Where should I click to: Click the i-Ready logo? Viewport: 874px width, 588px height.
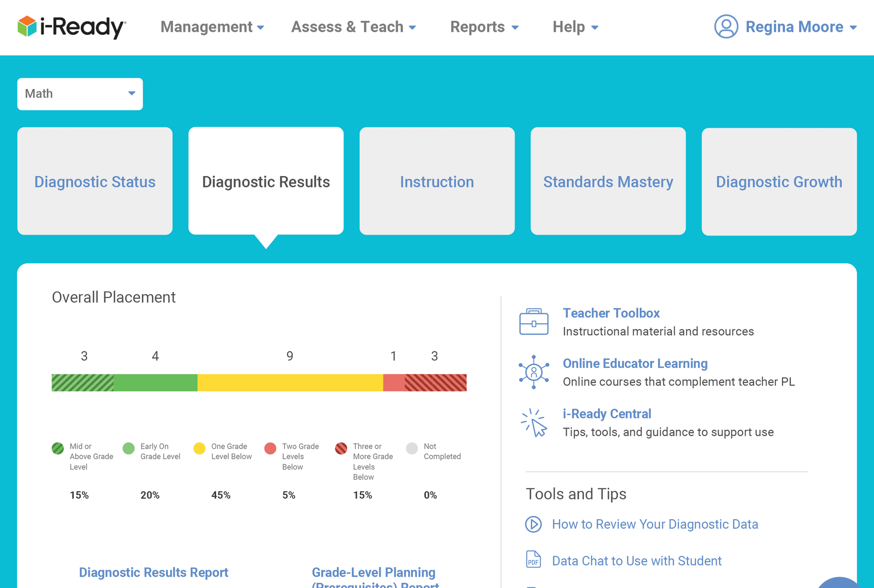point(72,27)
